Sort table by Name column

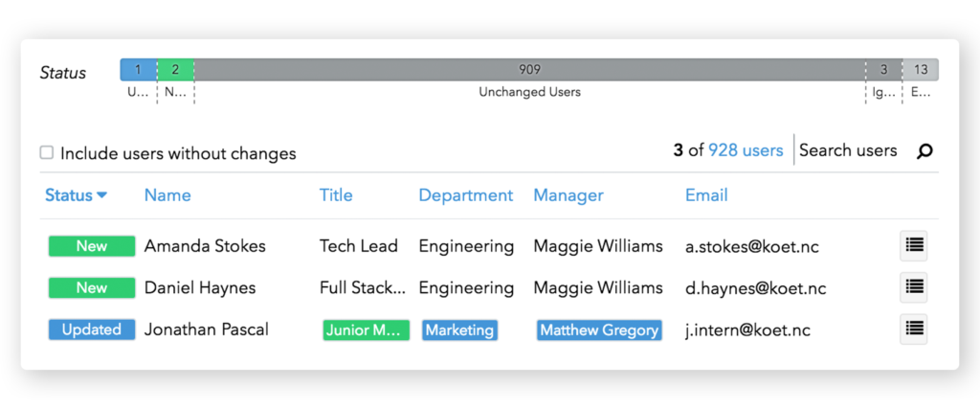coord(167,195)
